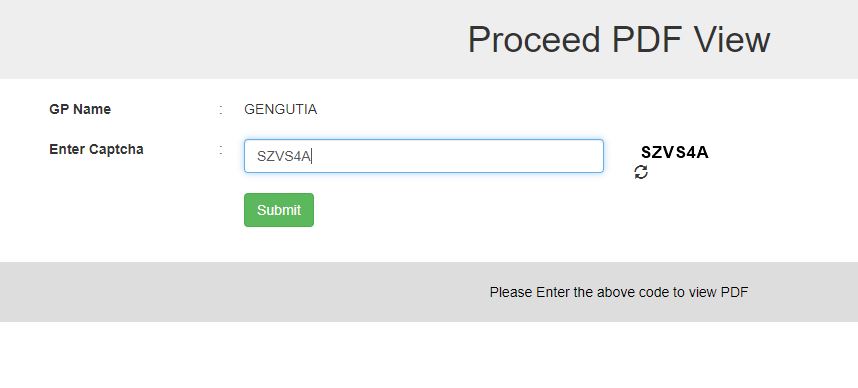This screenshot has height=388, width=858.
Task: Click the letter A ending the captcha code
Action: tap(703, 152)
